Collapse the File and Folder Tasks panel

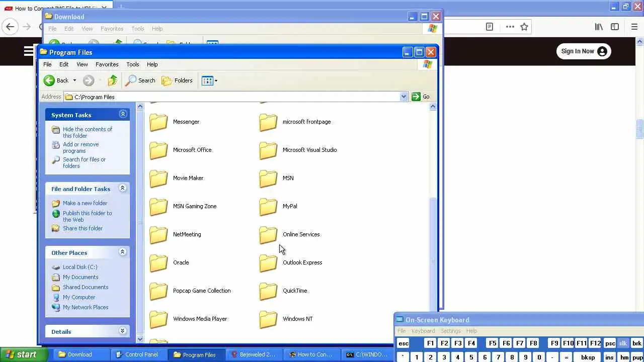point(123,188)
